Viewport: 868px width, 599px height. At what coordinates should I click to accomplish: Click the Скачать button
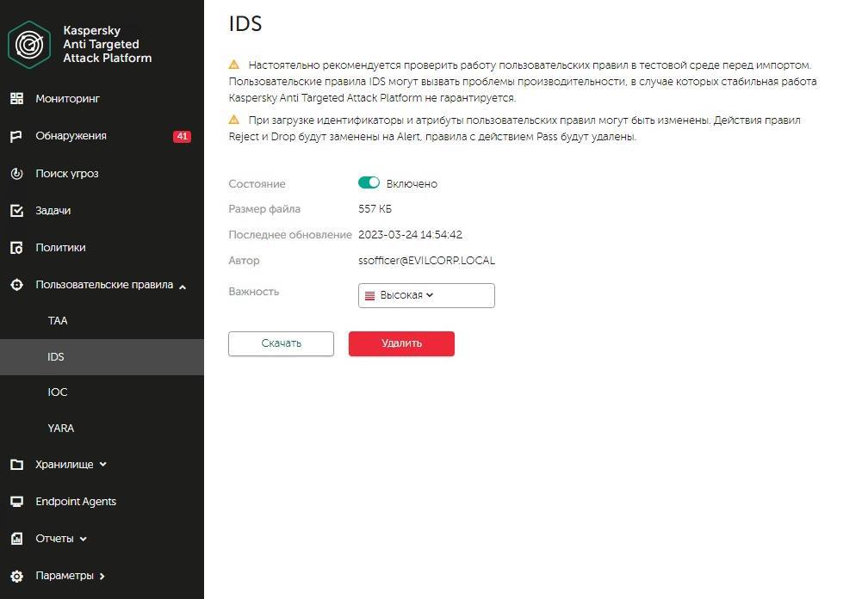click(282, 343)
